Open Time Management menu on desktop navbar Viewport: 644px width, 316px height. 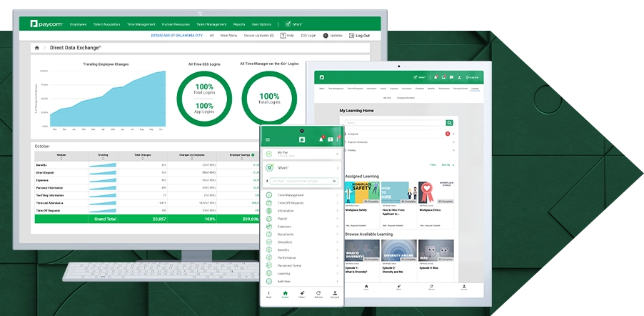(141, 24)
